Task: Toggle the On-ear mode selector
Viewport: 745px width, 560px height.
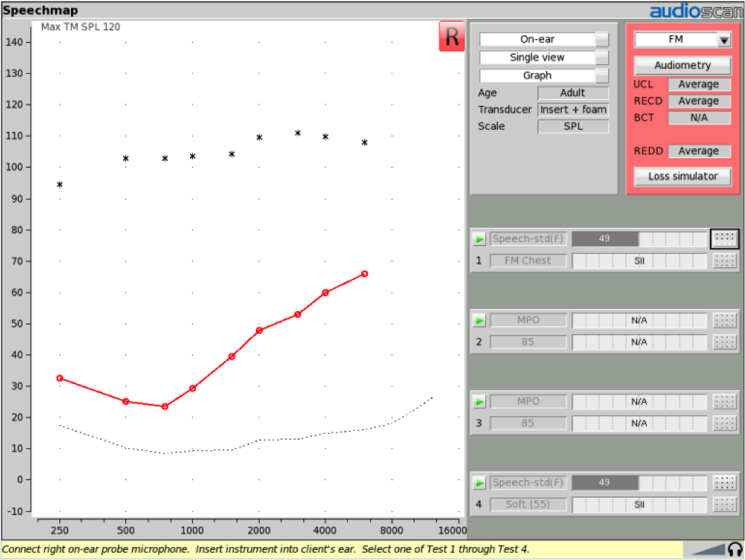Action: [544, 39]
